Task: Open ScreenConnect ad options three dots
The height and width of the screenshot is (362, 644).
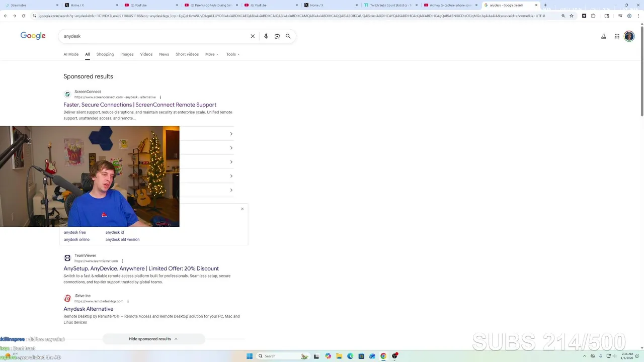Action: (160, 97)
